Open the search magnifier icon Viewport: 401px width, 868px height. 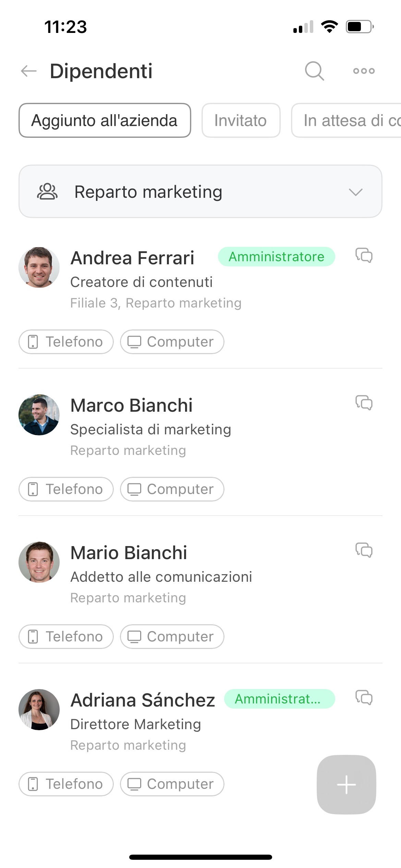(x=314, y=71)
